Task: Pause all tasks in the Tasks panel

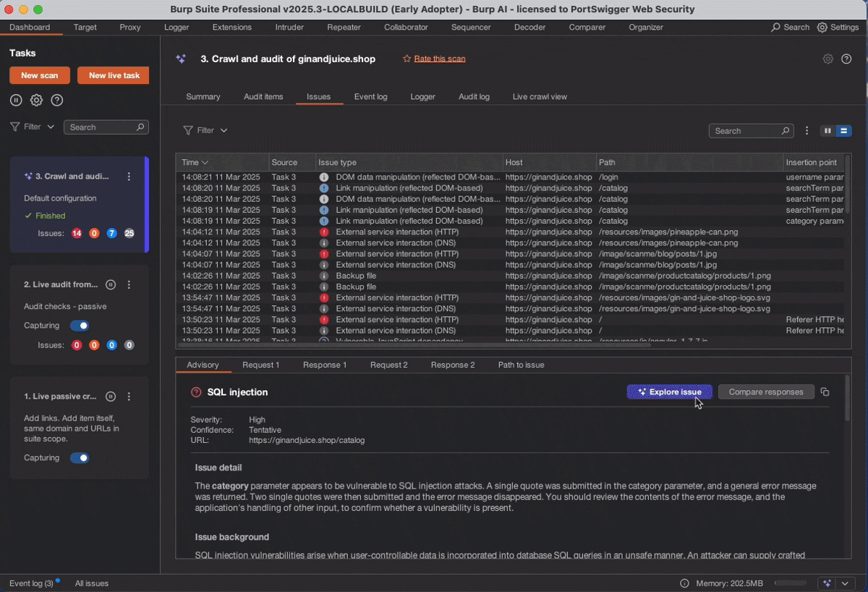Action: point(16,100)
